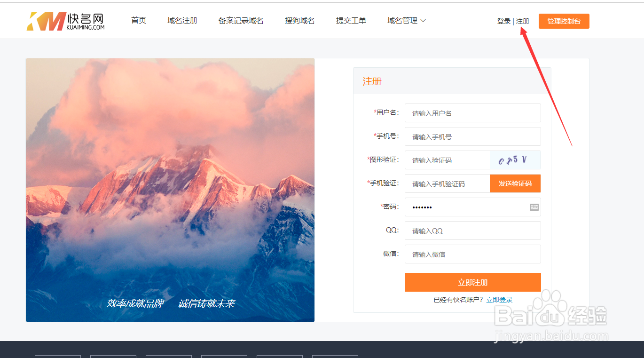The image size is (644, 358).
Task: Submit with 立即注册 button
Action: [473, 282]
